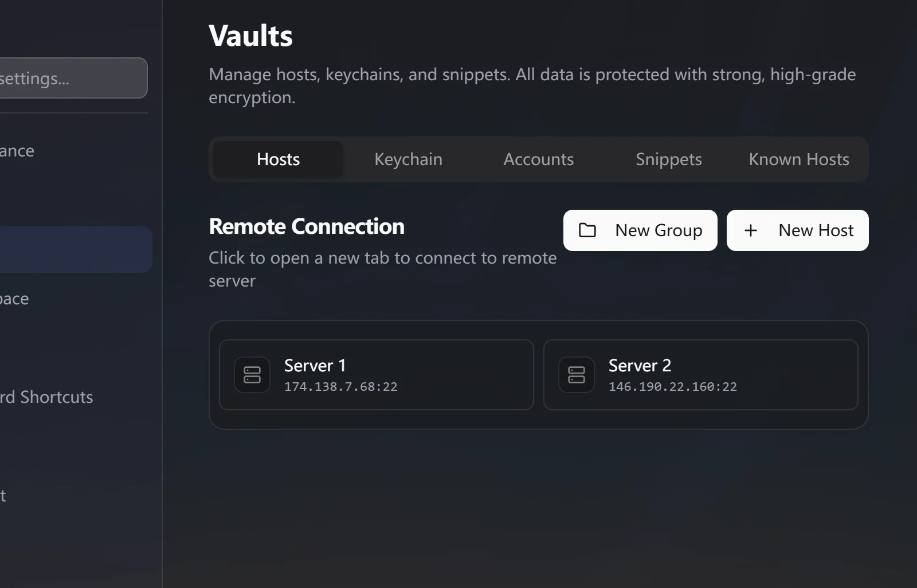Click the Server 2 host icon
The height and width of the screenshot is (588, 917).
pos(577,374)
